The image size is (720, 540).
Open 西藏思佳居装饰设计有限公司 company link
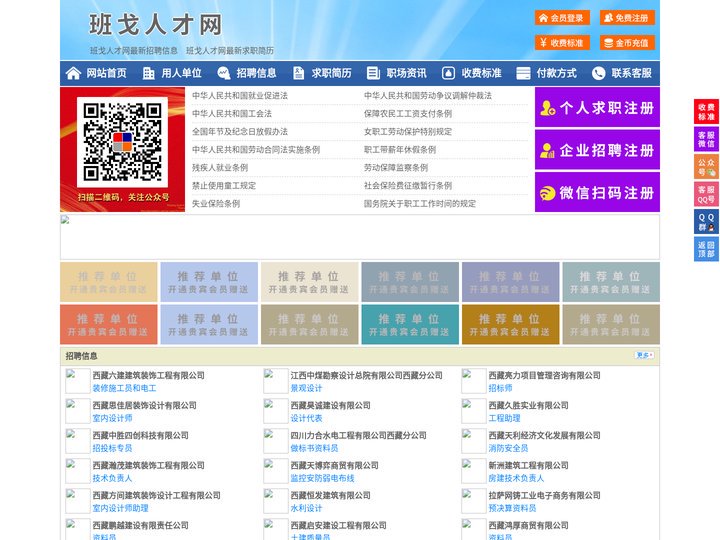144,405
